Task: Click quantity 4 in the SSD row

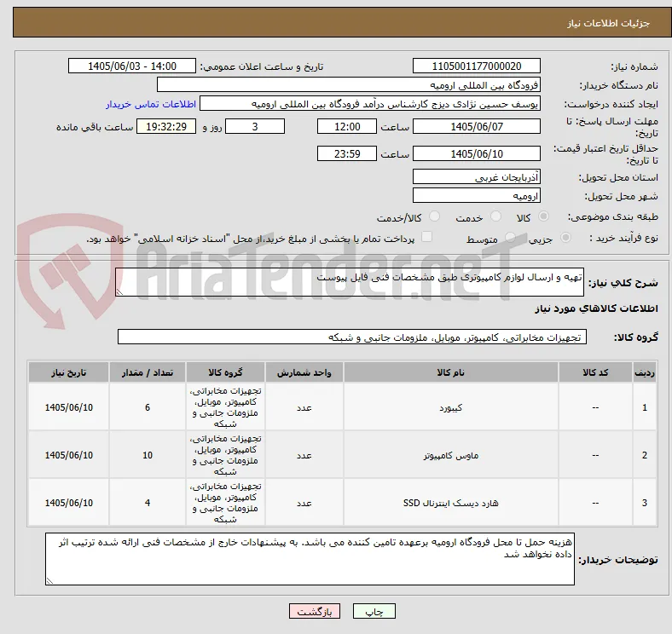Action: 148,503
